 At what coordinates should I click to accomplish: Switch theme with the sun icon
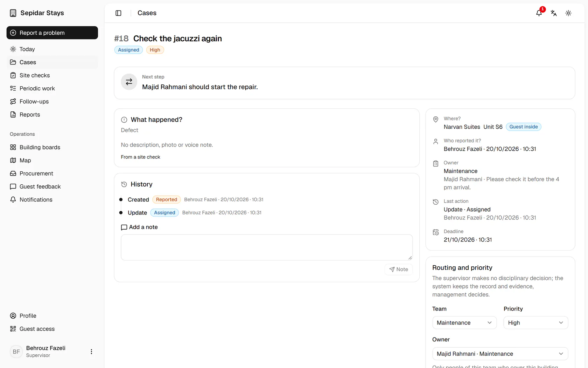click(x=568, y=13)
